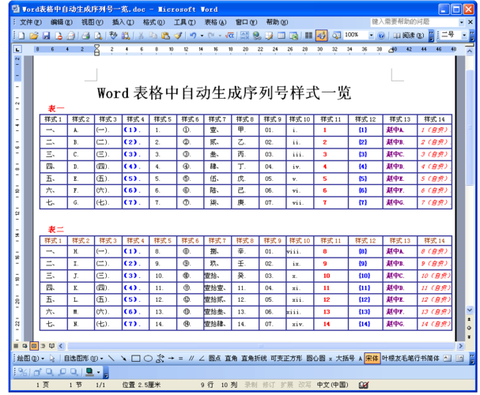Select the Arrow drawing tool
Screen dimensions: 480x395
click(124, 358)
